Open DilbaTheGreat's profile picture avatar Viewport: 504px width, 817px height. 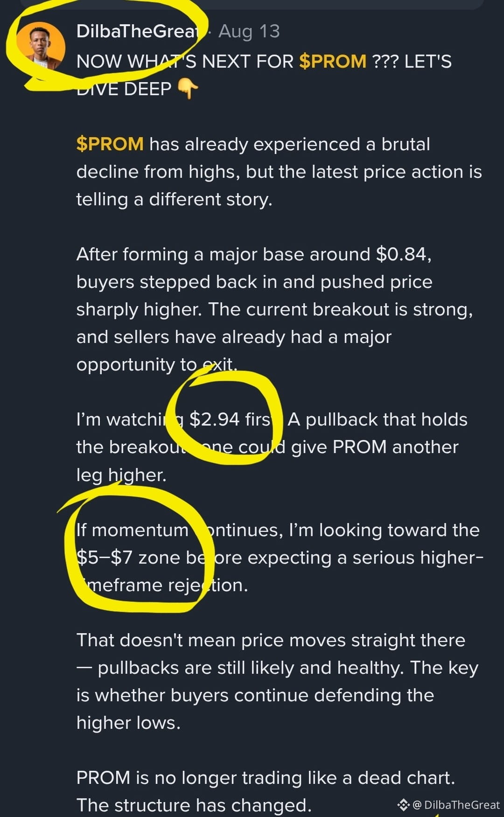[41, 46]
